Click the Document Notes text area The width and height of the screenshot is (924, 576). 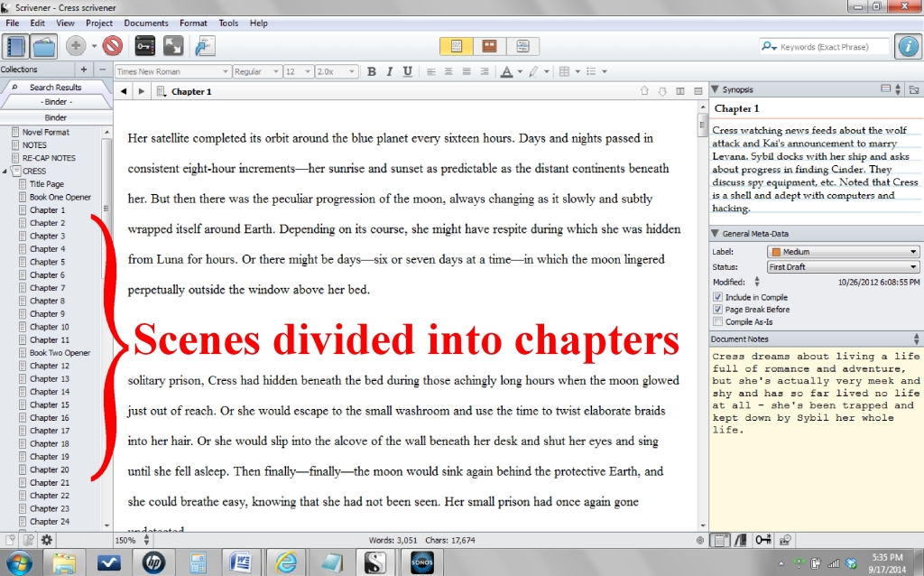pos(816,439)
